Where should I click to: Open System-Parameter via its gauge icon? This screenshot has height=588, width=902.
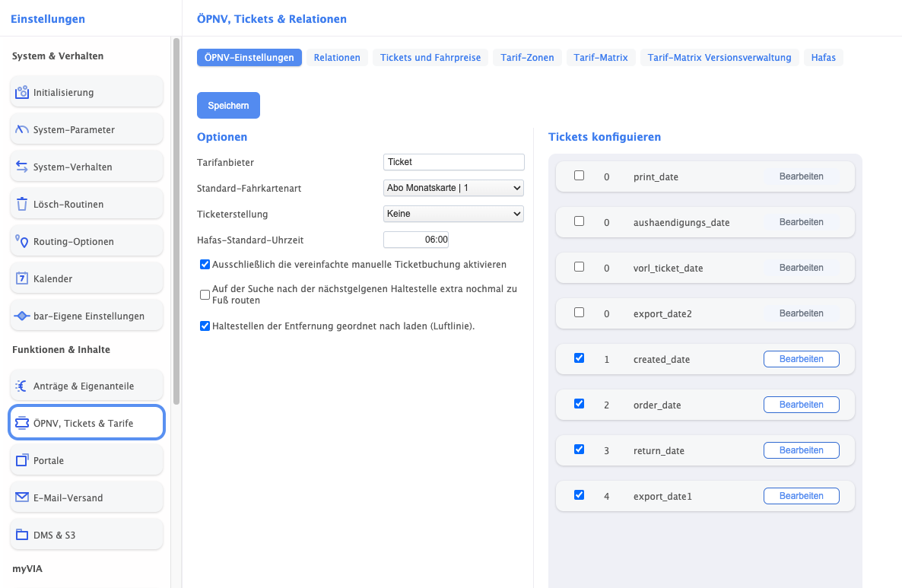pos(22,130)
